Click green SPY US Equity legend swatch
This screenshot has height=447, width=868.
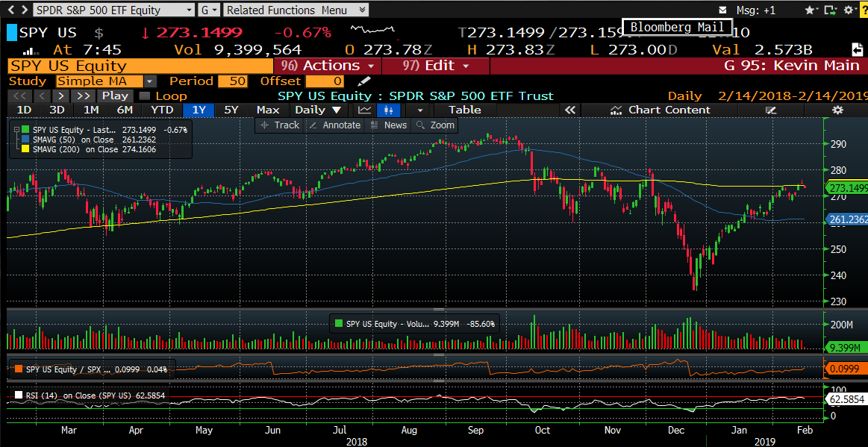[x=25, y=130]
